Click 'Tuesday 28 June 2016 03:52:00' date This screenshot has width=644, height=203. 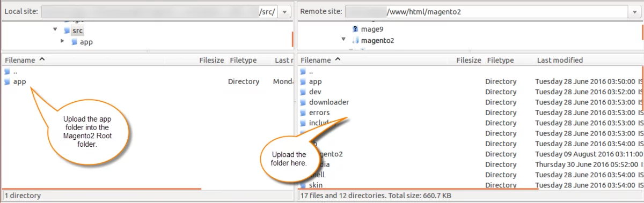point(585,92)
